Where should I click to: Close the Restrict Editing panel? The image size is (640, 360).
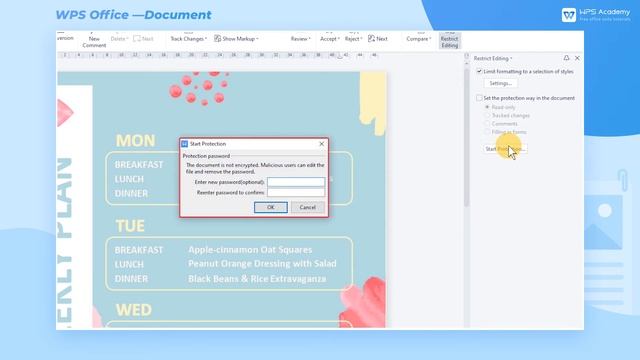pyautogui.click(x=577, y=58)
